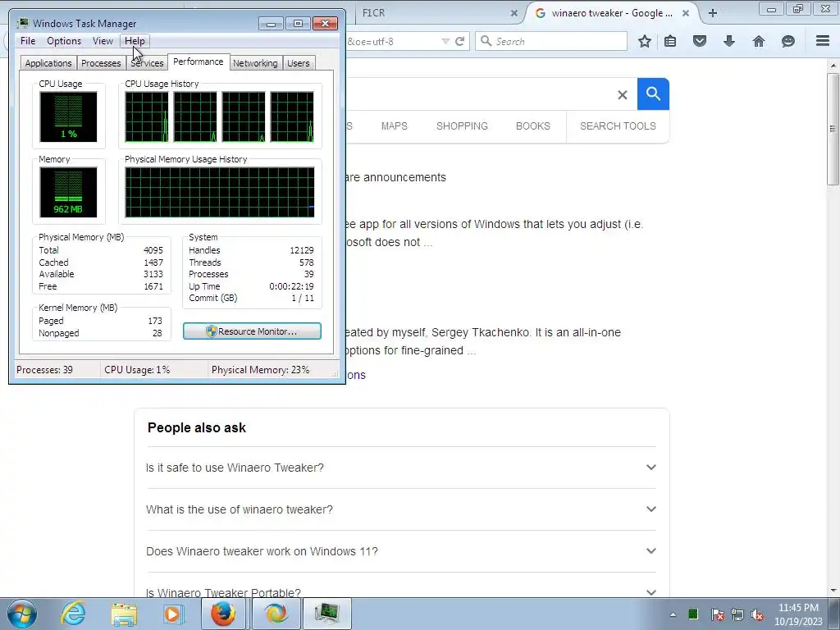Click the Firefox Search input field
Image resolution: width=840 pixels, height=630 pixels.
(x=550, y=41)
